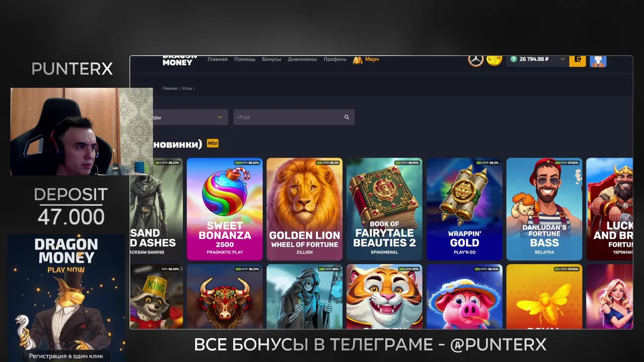The width and height of the screenshot is (644, 362).
Task: Open the yellow wallet button
Action: pyautogui.click(x=578, y=60)
